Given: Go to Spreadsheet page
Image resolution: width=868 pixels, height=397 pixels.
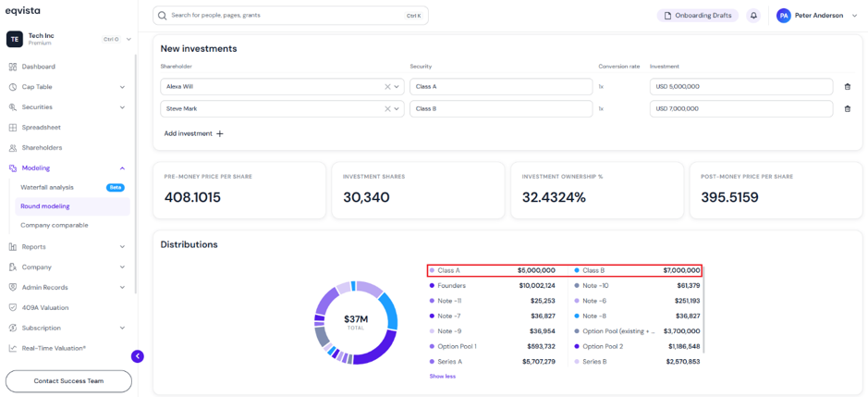Looking at the screenshot, I should pos(41,128).
